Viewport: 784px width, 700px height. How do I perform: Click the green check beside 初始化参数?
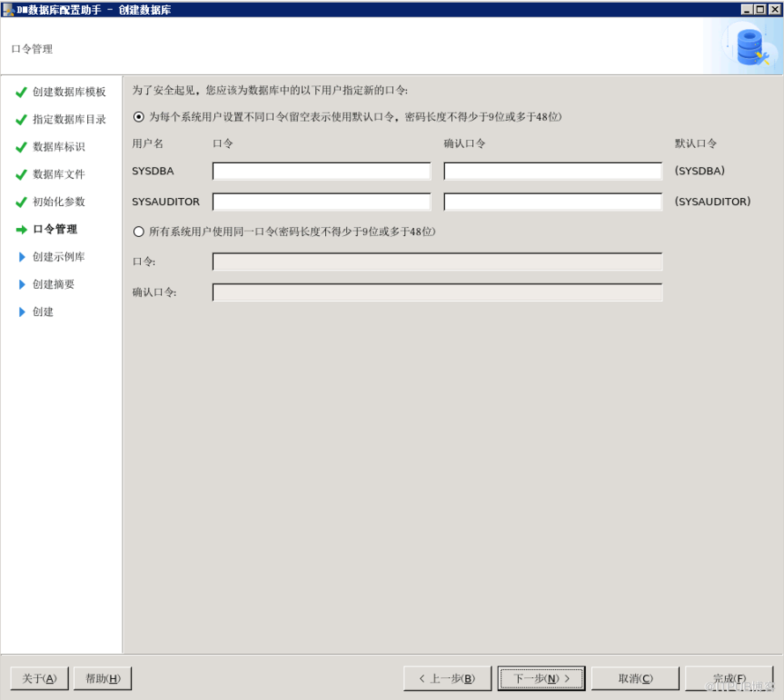pyautogui.click(x=21, y=203)
